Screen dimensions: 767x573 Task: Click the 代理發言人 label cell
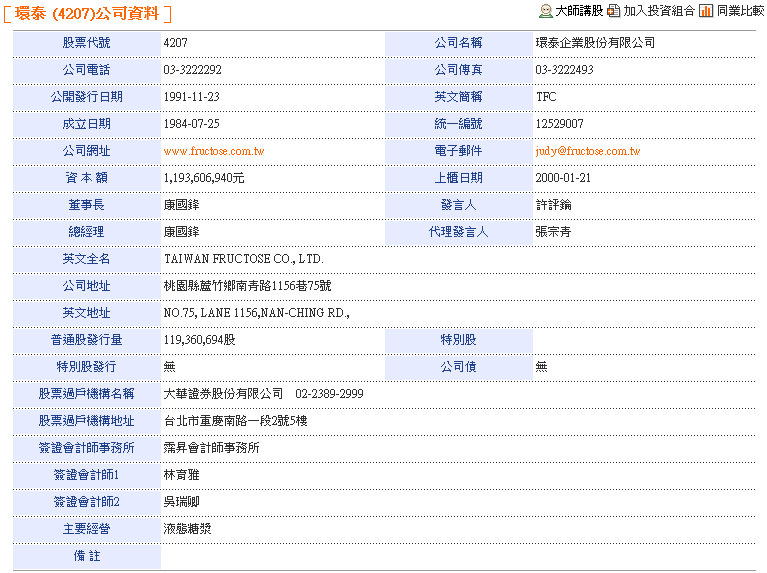pos(458,232)
